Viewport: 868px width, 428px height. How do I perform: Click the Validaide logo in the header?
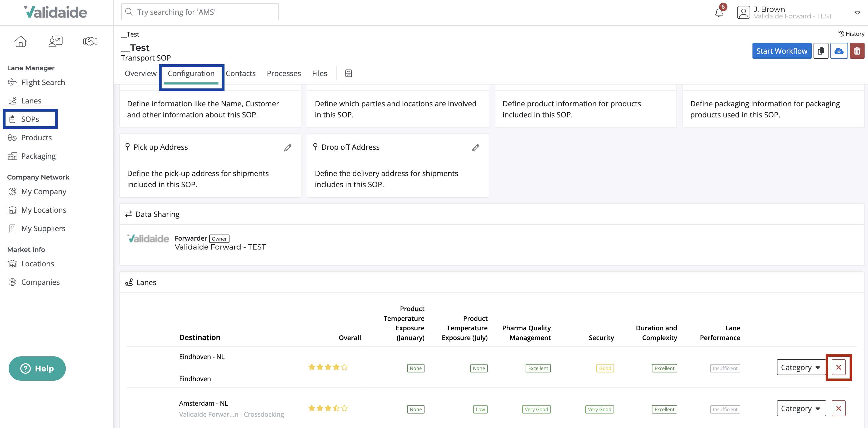pos(55,12)
